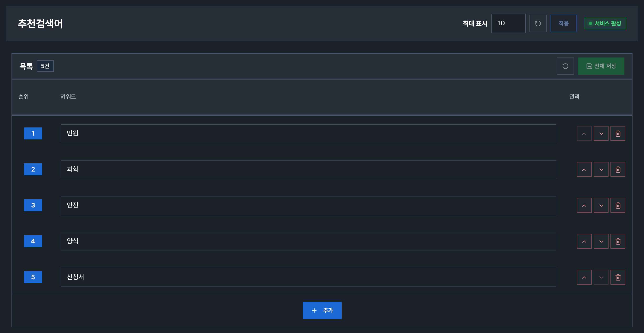The width and height of the screenshot is (644, 333).
Task: Click the 과학 keyword input field
Action: pyautogui.click(x=308, y=170)
